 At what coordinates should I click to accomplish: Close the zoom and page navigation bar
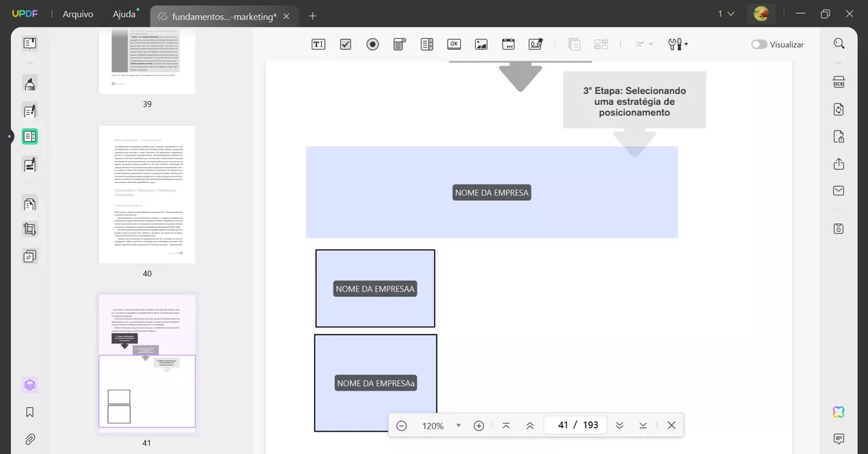(671, 425)
